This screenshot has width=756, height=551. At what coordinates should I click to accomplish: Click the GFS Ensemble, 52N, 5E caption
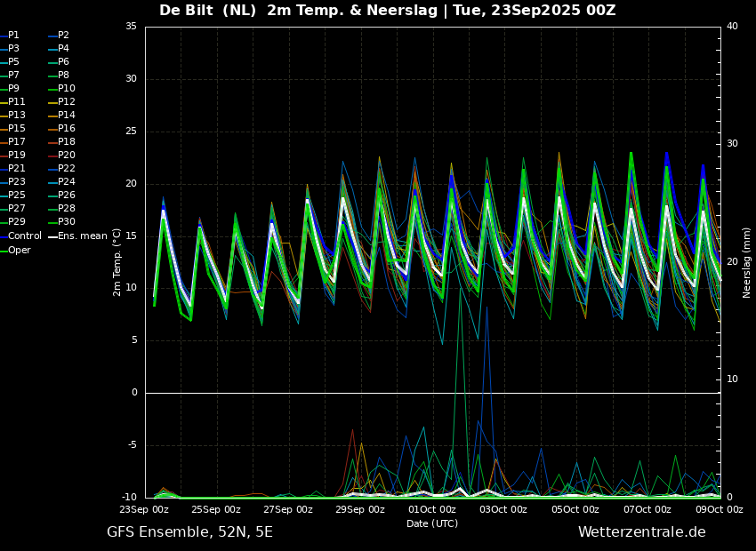189,532
